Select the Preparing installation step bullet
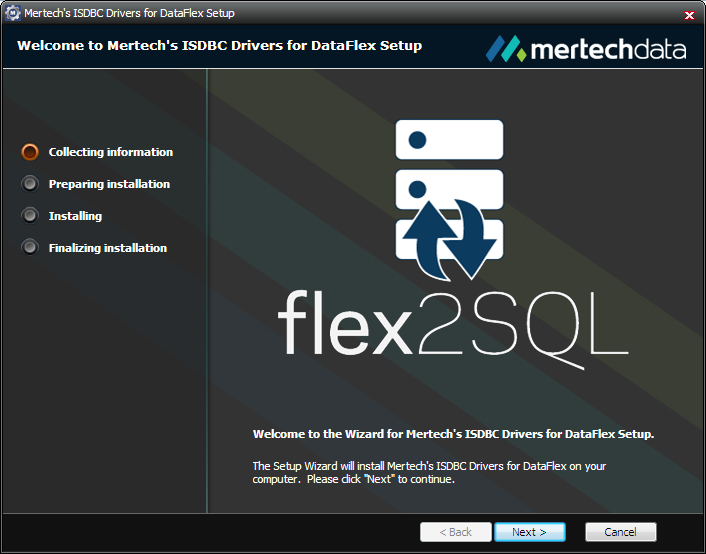Viewport: 706px width, 554px height. [x=30, y=184]
